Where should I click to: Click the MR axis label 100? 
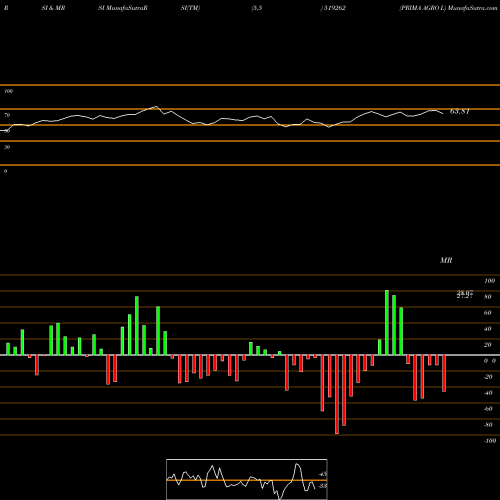pos(489,281)
